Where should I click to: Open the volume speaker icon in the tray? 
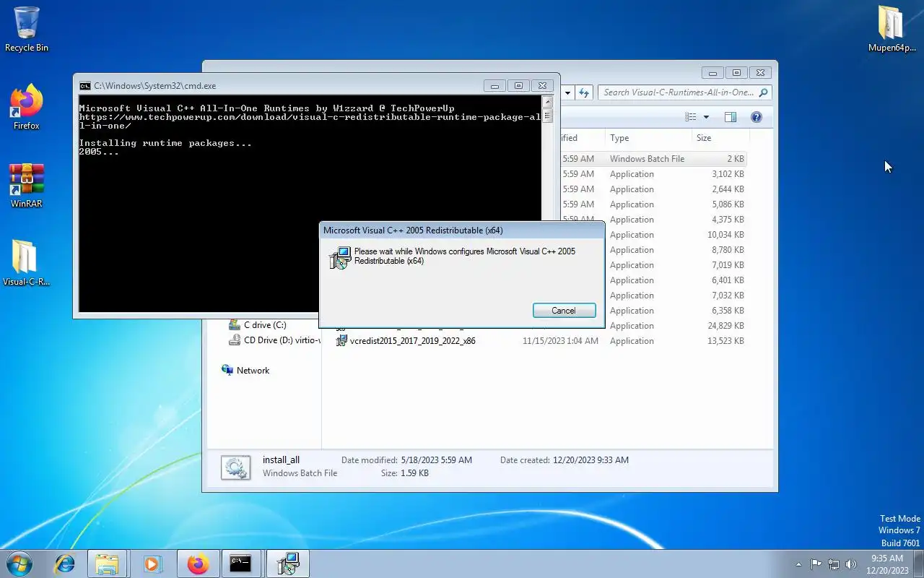point(851,564)
